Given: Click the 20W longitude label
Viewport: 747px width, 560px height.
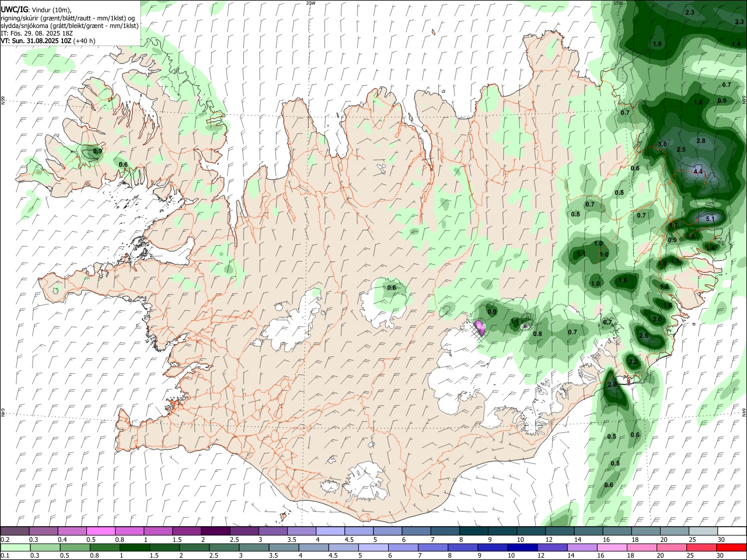Looking at the screenshot, I should click(x=311, y=3).
